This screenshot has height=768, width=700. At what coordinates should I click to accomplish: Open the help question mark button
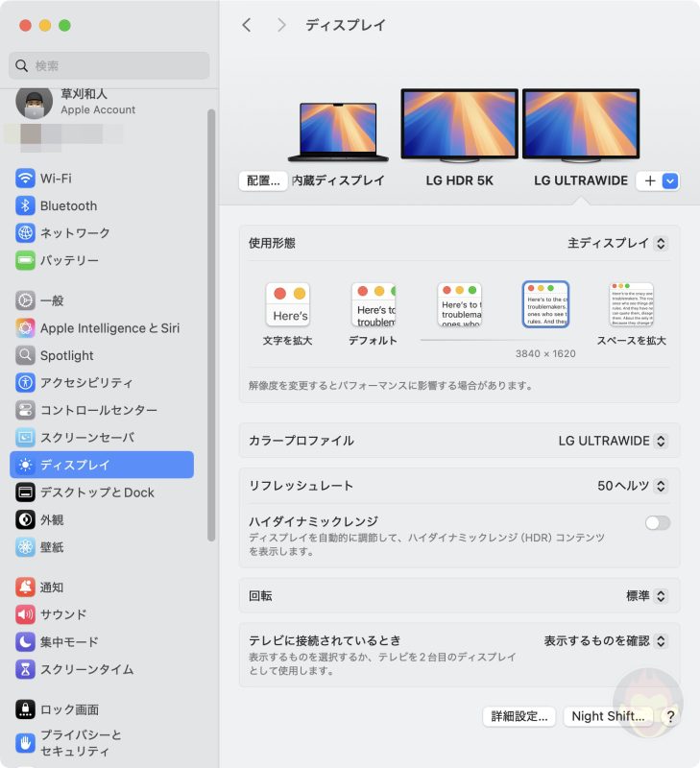[x=670, y=716]
